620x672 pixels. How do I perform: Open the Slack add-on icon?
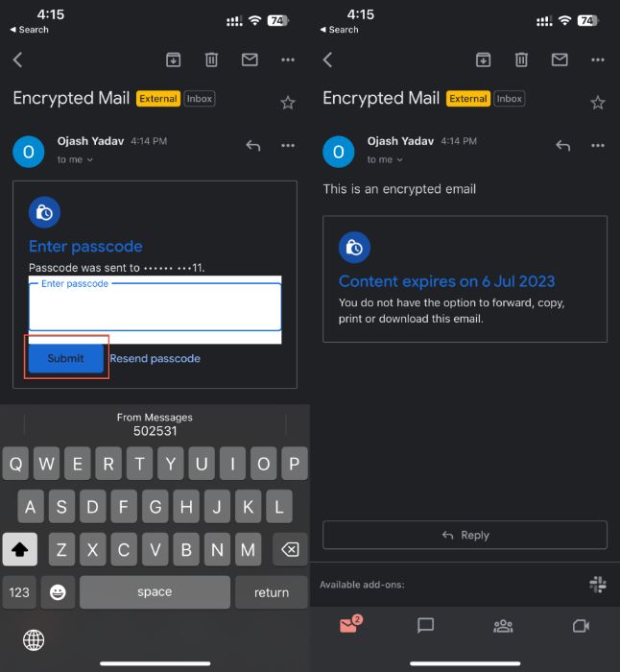pyautogui.click(x=598, y=584)
